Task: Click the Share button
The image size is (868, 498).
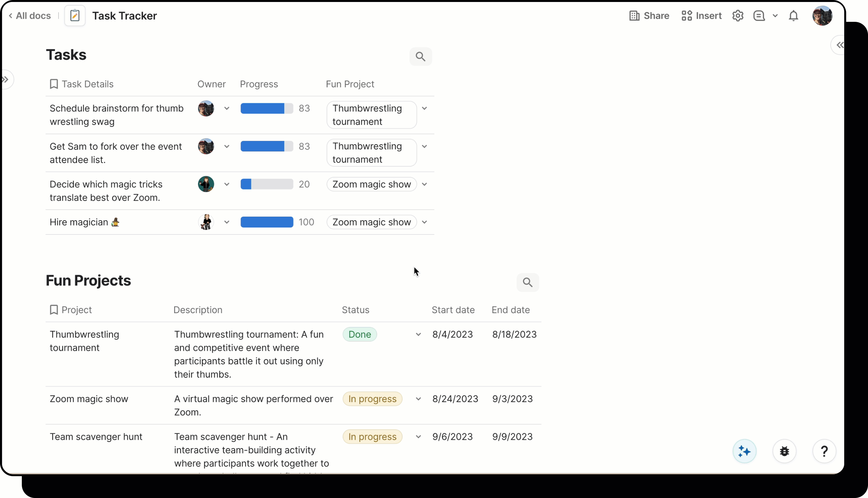Action: (x=649, y=16)
